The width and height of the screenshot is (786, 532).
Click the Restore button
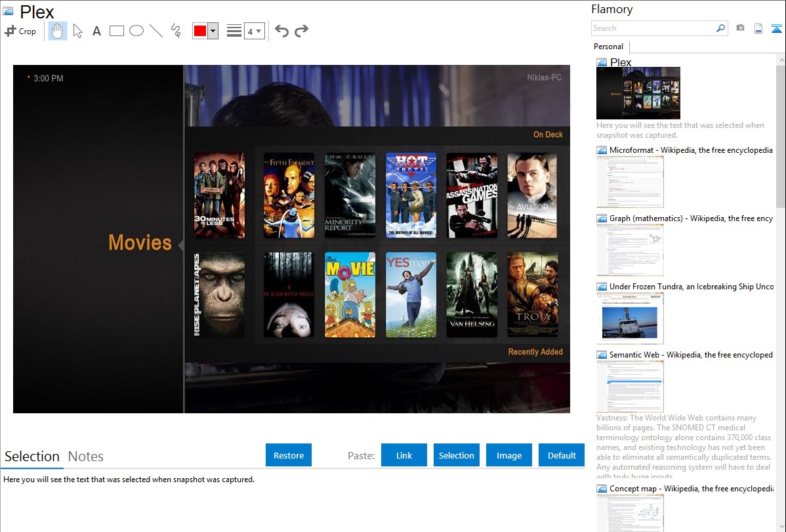289,455
